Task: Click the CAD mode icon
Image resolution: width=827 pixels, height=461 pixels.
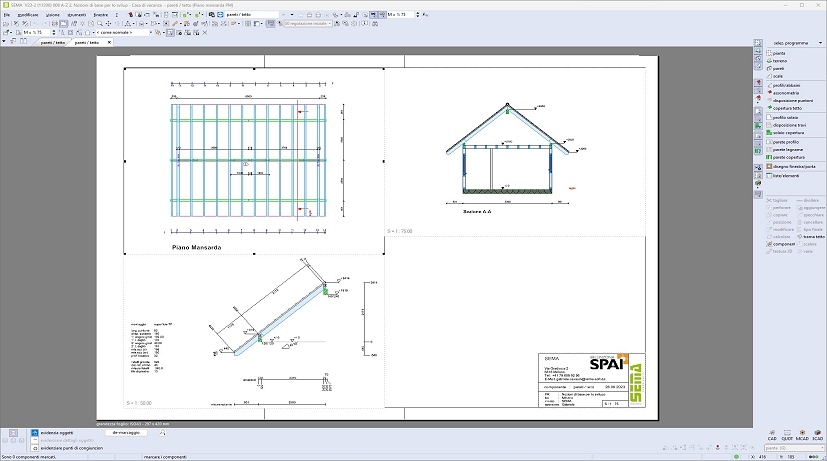Action: [772, 433]
